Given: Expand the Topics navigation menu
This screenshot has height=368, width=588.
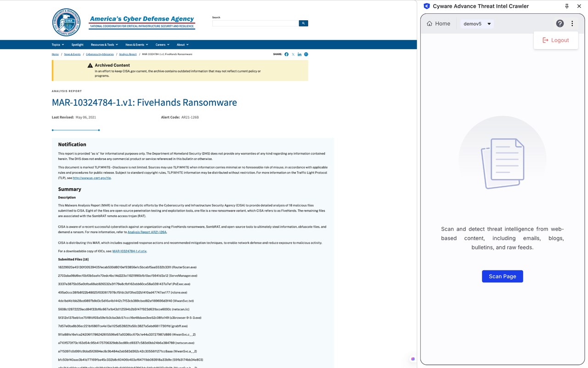Looking at the screenshot, I should (58, 45).
